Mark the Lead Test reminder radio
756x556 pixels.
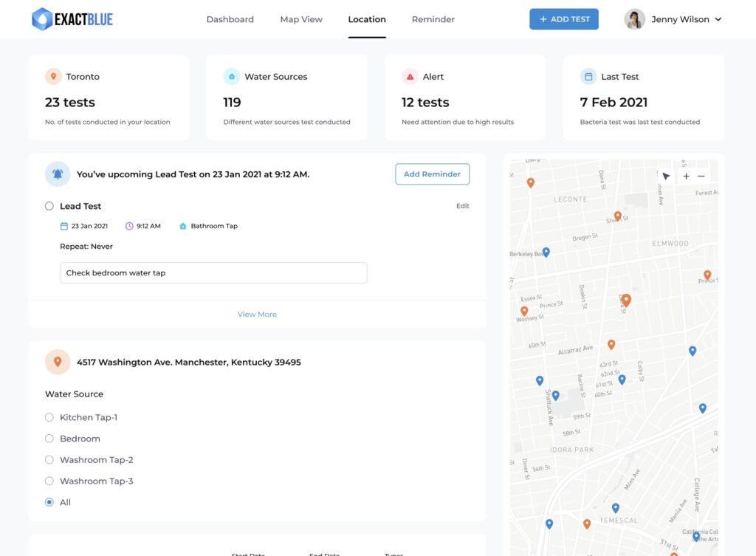[49, 206]
